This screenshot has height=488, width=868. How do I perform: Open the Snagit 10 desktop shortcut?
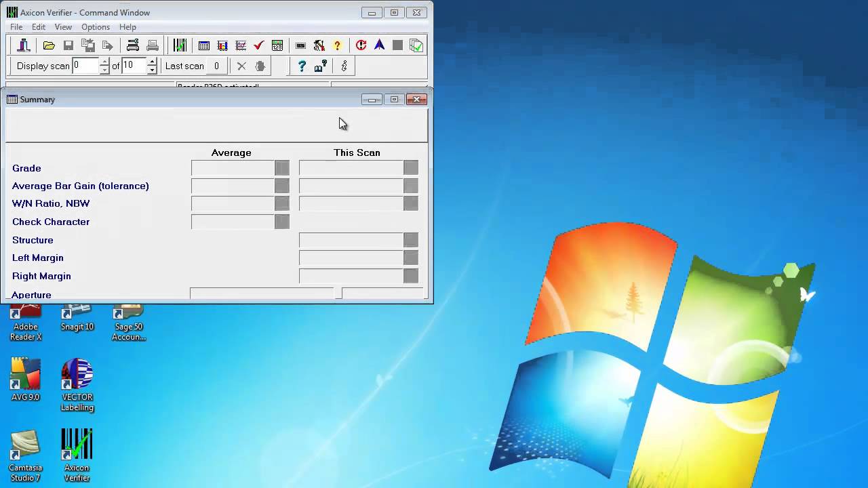77,319
